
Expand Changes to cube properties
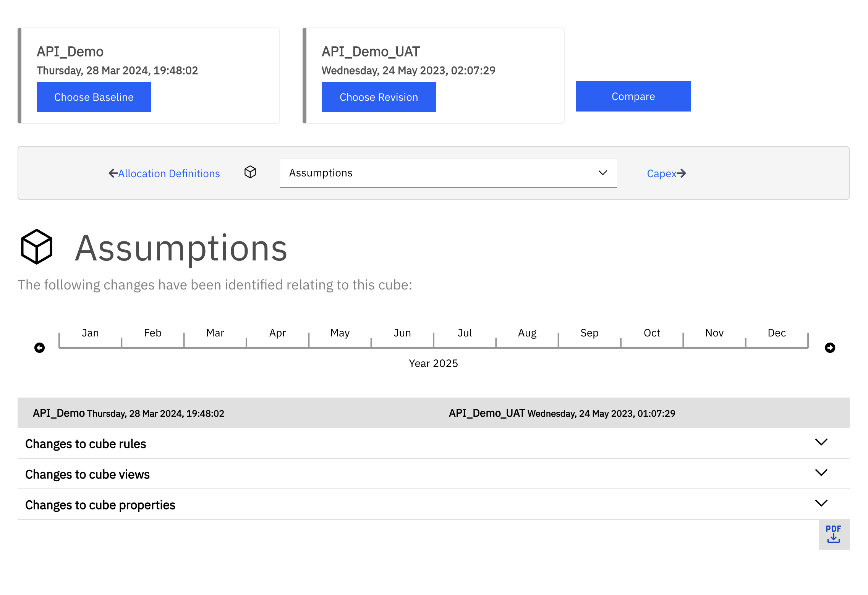click(x=434, y=504)
